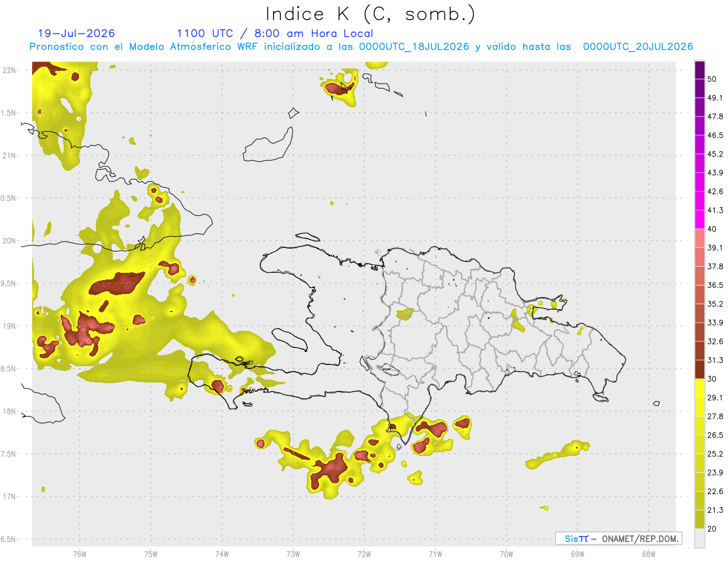Select colorbar value "33.9"
This screenshot has height=562, width=728.
coord(716,323)
